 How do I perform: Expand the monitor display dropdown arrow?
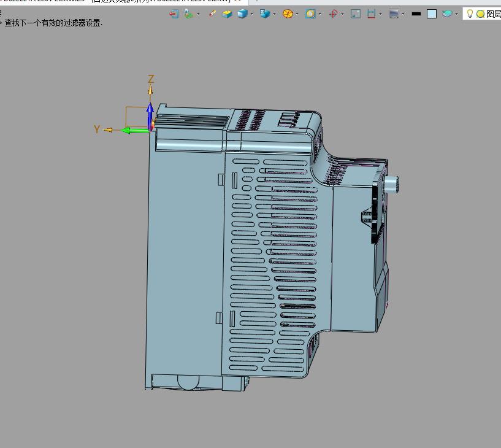point(403,14)
